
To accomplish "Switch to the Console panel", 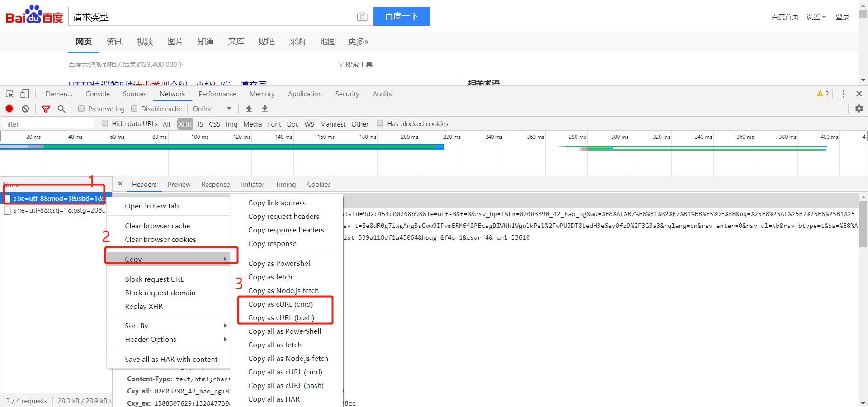I will click(97, 94).
